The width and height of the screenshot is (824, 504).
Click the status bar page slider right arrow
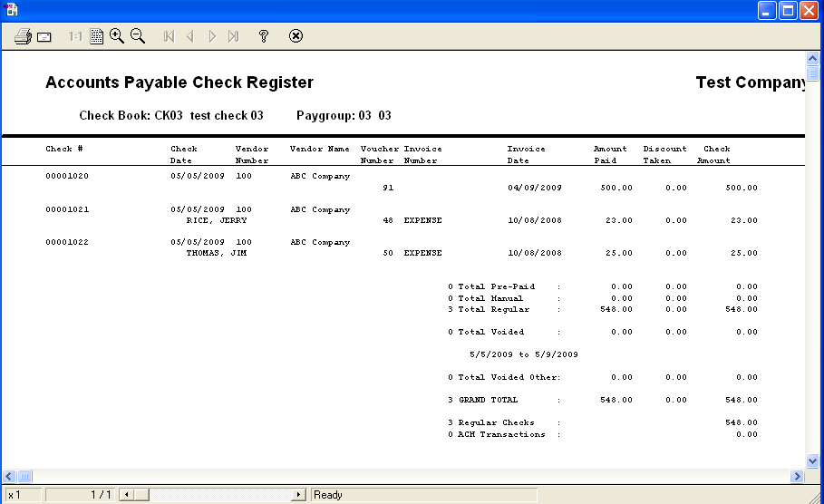pyautogui.click(x=297, y=495)
